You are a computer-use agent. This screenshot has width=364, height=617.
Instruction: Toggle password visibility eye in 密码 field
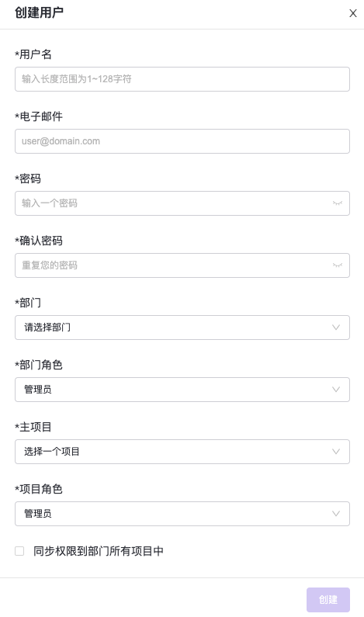coord(338,203)
